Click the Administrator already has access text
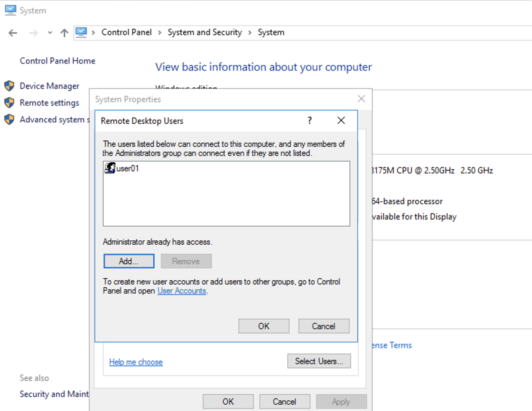 point(158,242)
